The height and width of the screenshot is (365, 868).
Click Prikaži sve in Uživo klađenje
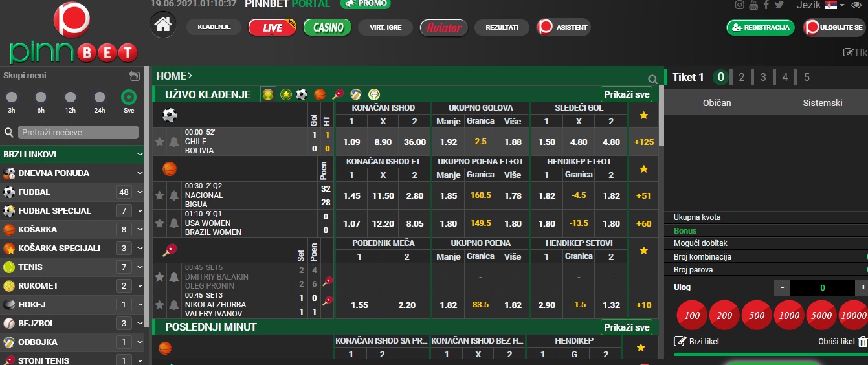pos(627,94)
